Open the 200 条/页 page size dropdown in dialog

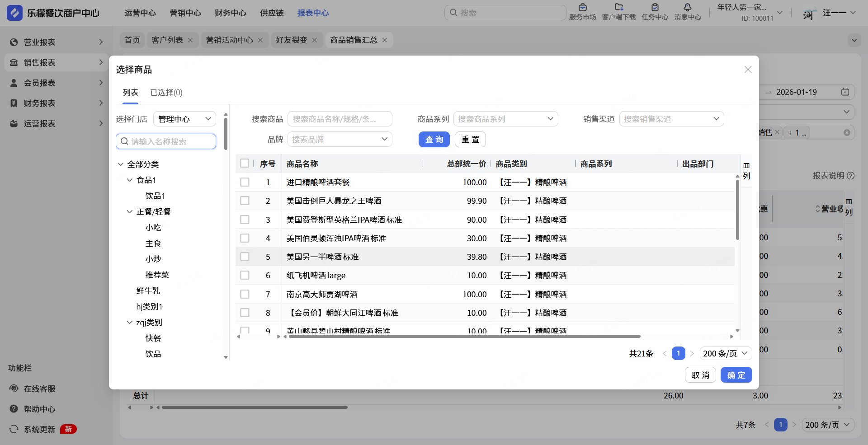pyautogui.click(x=725, y=353)
